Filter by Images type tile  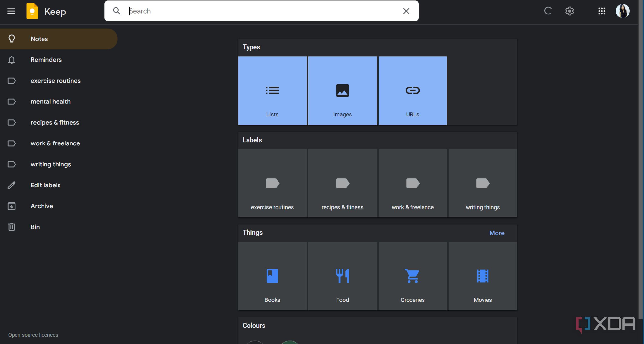342,90
